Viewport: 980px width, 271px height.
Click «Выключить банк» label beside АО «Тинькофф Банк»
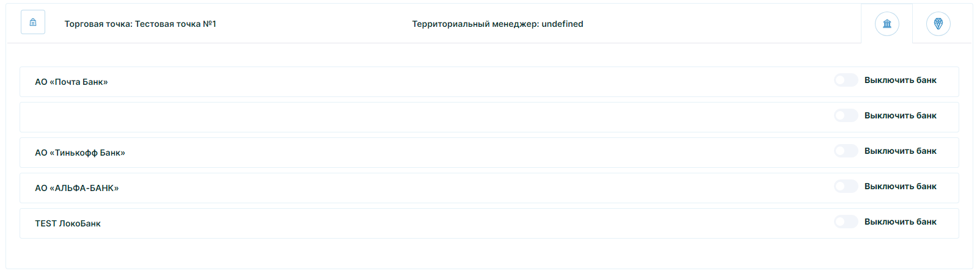coord(900,151)
